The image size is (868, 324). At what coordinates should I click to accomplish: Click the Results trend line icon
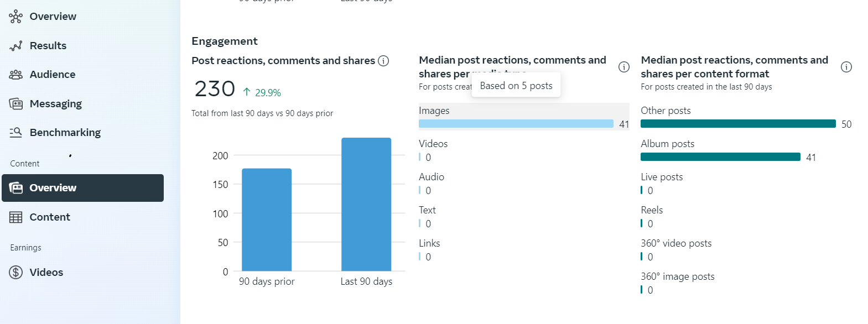point(15,46)
